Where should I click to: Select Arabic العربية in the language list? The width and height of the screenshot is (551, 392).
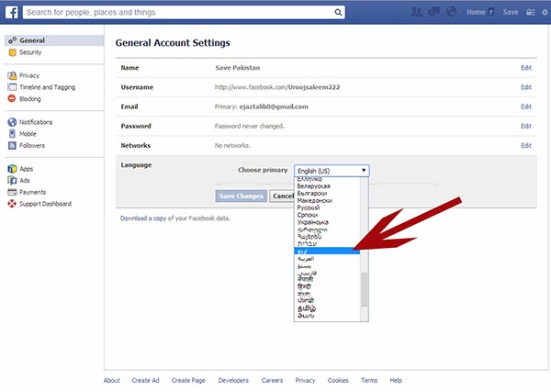pos(306,259)
